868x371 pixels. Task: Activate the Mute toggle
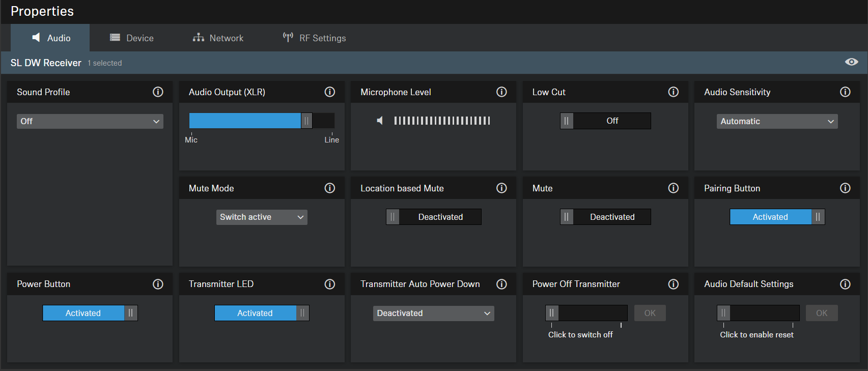click(605, 217)
